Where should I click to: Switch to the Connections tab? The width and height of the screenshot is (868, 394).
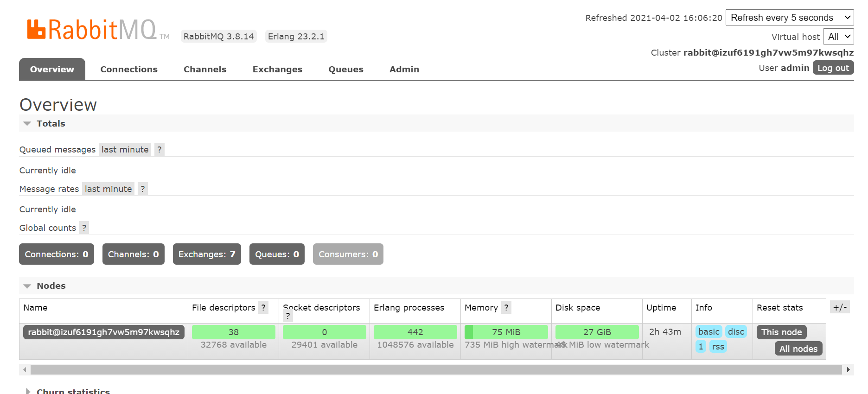tap(129, 69)
